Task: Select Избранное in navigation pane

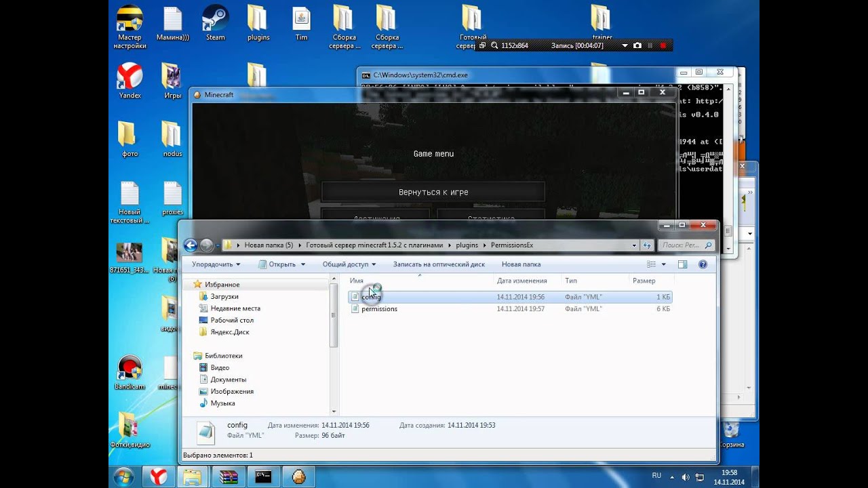Action: pos(222,285)
